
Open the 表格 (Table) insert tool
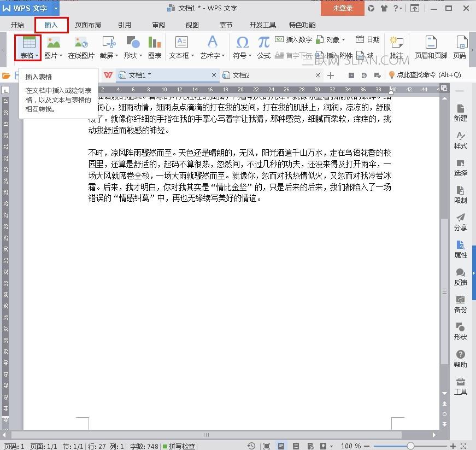pyautogui.click(x=28, y=47)
